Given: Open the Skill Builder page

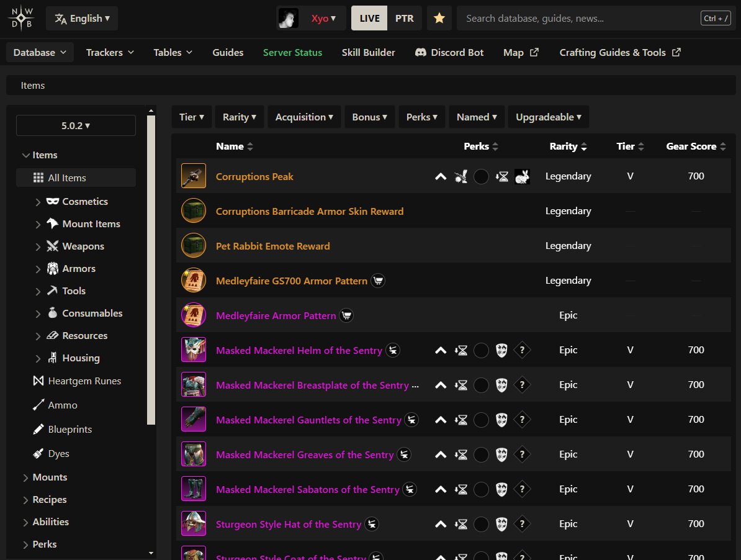Looking at the screenshot, I should pyautogui.click(x=368, y=52).
